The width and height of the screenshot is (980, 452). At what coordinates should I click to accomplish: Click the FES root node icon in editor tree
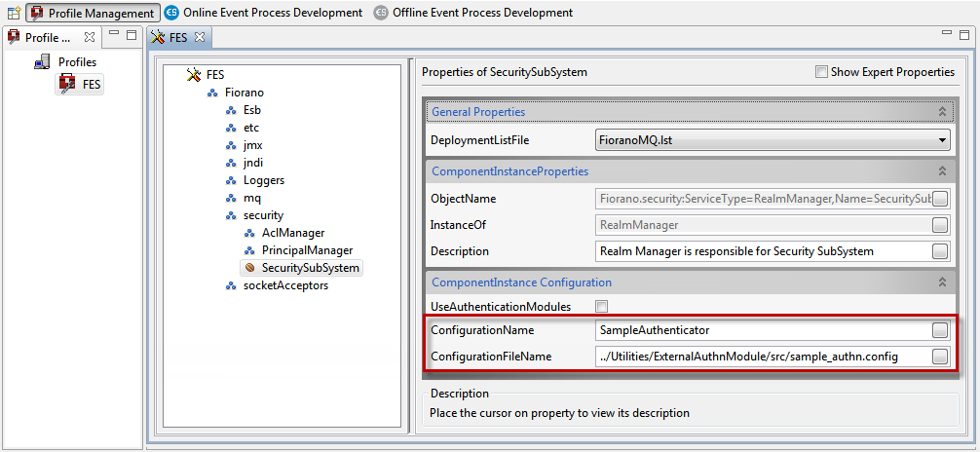pos(194,75)
